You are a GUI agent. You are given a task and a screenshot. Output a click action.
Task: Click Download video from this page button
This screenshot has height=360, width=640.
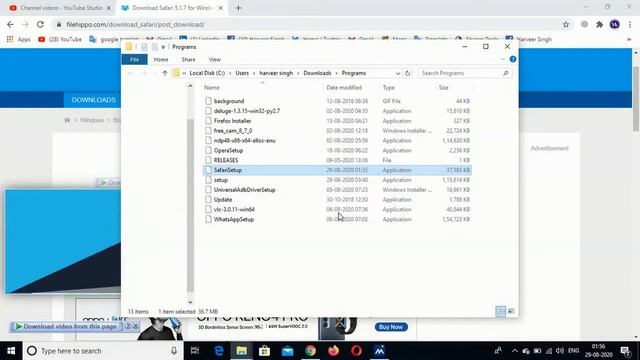pyautogui.click(x=67, y=327)
